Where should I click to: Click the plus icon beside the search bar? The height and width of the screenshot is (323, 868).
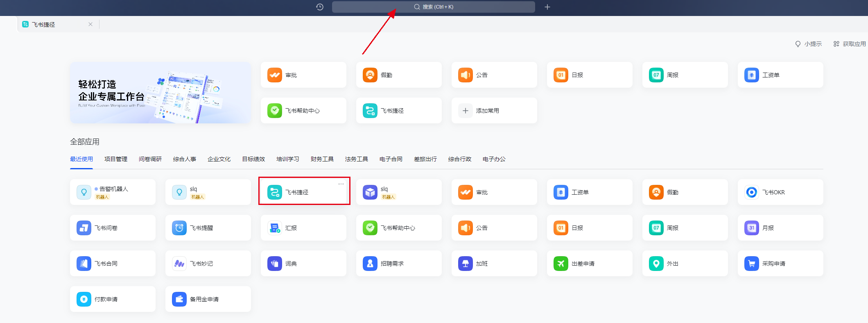pyautogui.click(x=547, y=7)
